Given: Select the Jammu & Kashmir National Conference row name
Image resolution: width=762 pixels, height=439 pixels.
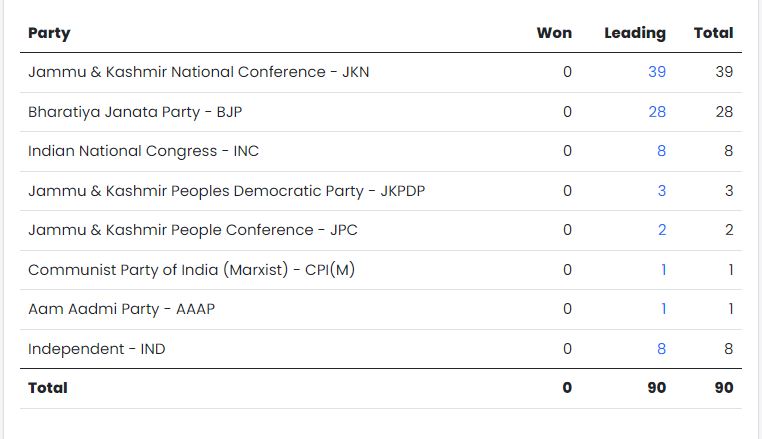Looking at the screenshot, I should pos(198,72).
